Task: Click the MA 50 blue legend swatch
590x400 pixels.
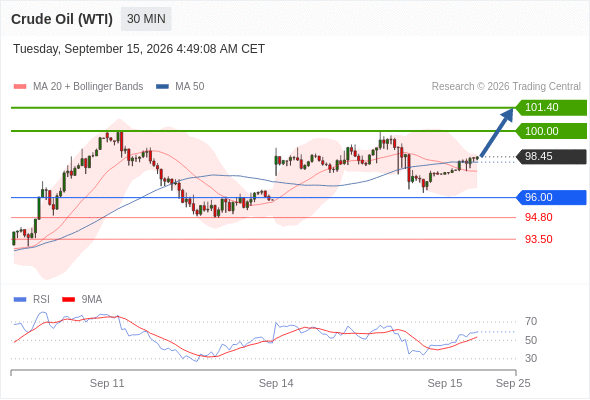Action: point(162,87)
